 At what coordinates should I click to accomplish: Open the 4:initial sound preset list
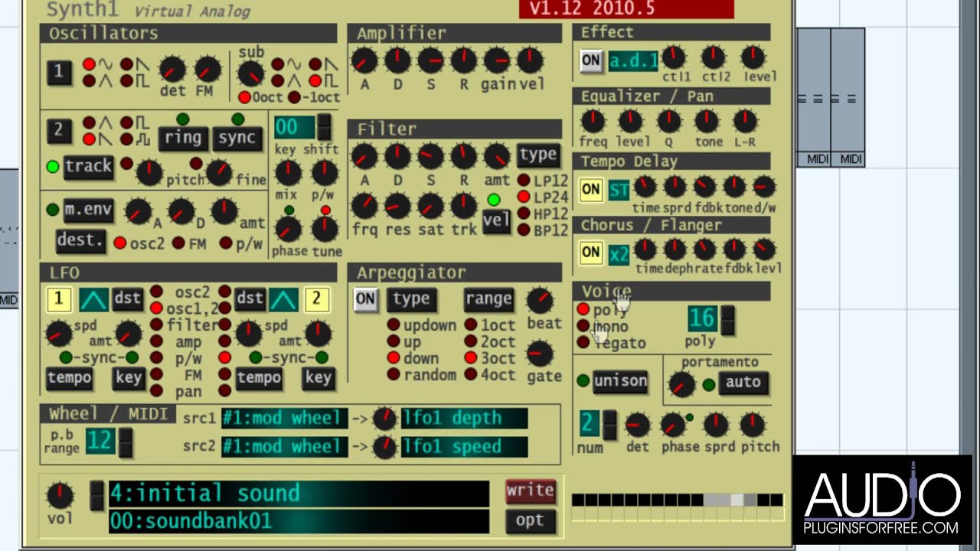(299, 493)
